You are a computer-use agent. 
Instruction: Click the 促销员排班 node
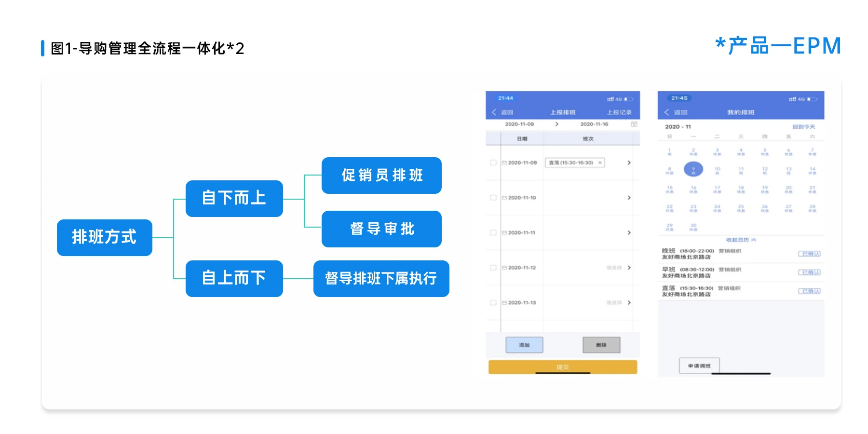coord(381,176)
